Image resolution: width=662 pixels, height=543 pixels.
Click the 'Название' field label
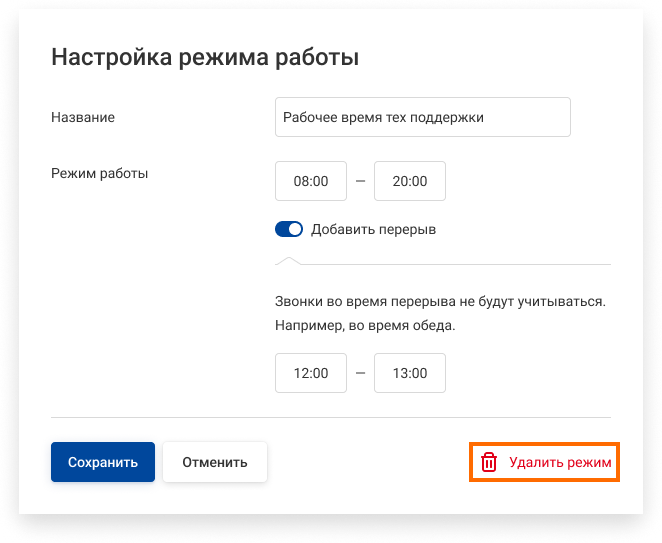(83, 117)
